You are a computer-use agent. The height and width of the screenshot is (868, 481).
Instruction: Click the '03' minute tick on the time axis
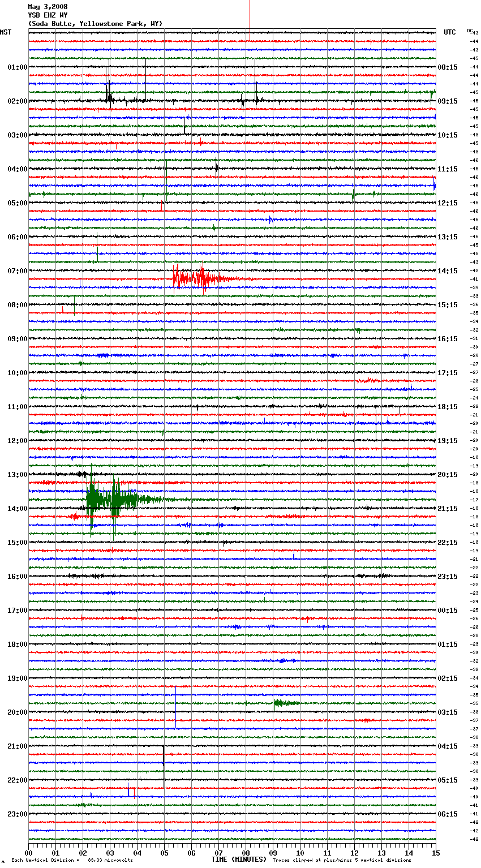pos(110,852)
